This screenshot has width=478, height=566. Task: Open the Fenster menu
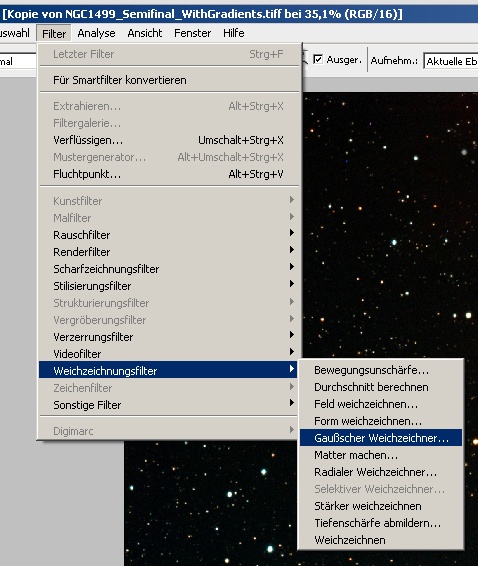(192, 33)
